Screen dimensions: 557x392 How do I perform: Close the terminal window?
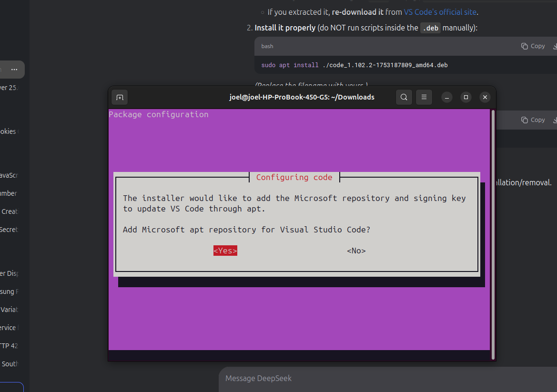[x=485, y=97]
